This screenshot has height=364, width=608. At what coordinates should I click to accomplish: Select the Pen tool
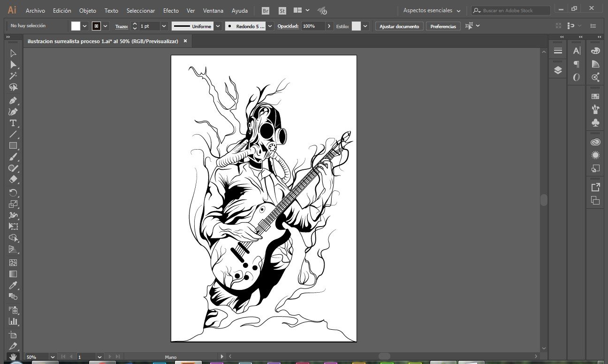pos(13,100)
